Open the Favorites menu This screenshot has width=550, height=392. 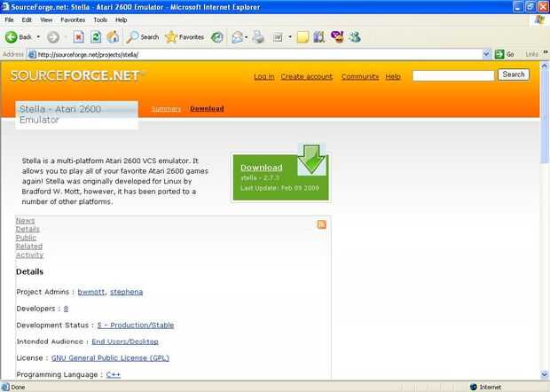coord(73,20)
